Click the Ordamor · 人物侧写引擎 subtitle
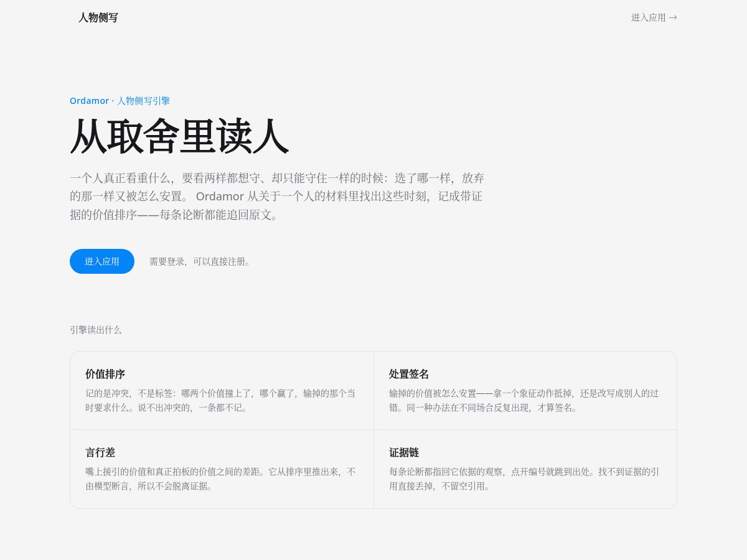The width and height of the screenshot is (747, 560). (120, 101)
